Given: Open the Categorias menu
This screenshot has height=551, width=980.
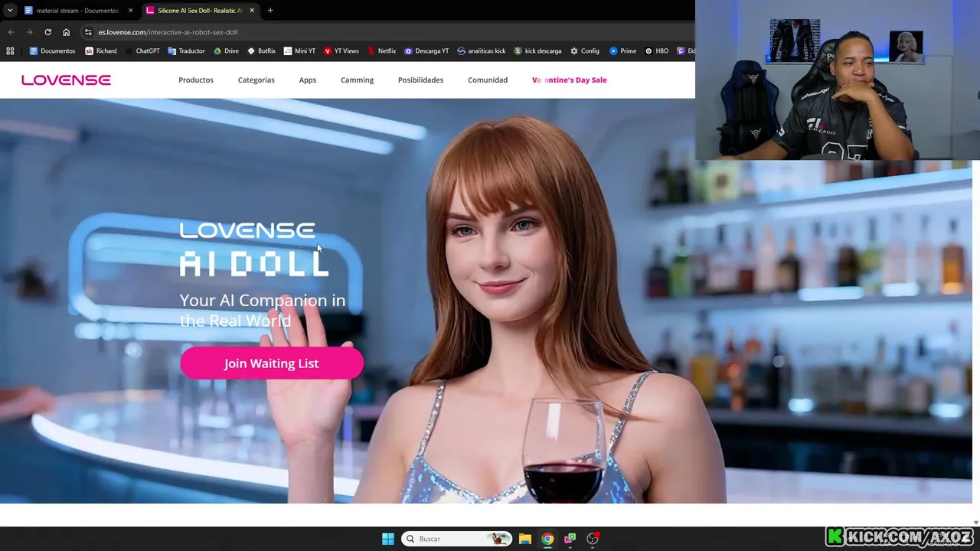Looking at the screenshot, I should pos(256,80).
